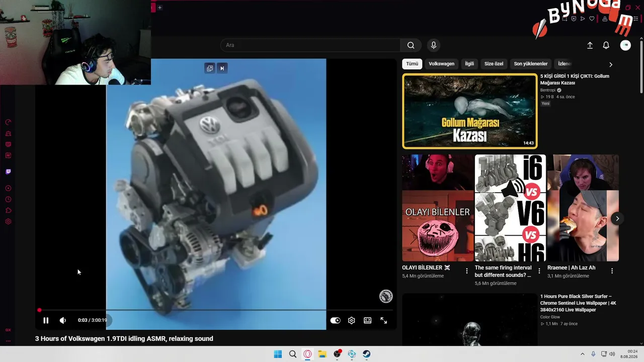The image size is (644, 362).
Task: Open the Color Glow channel link
Action: click(x=550, y=317)
